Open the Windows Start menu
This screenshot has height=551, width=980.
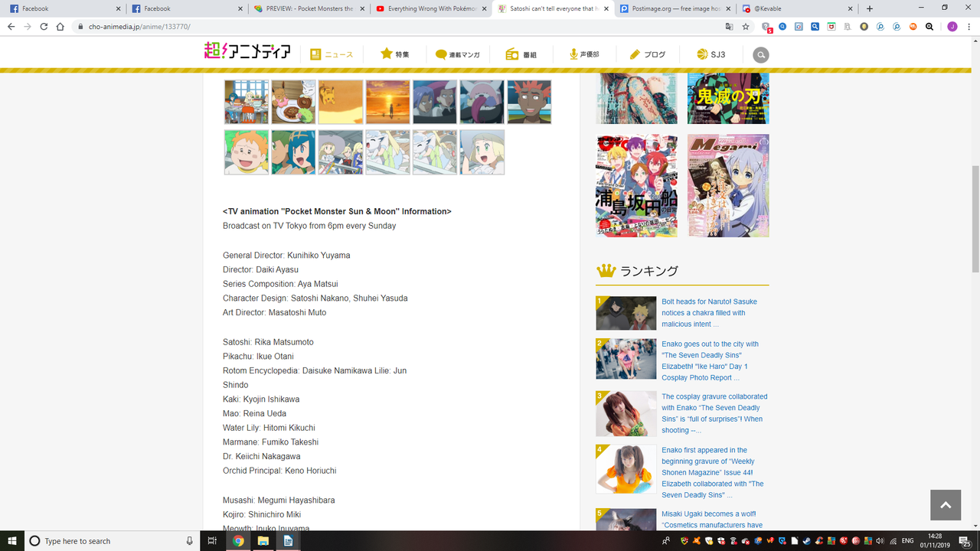pos(11,540)
